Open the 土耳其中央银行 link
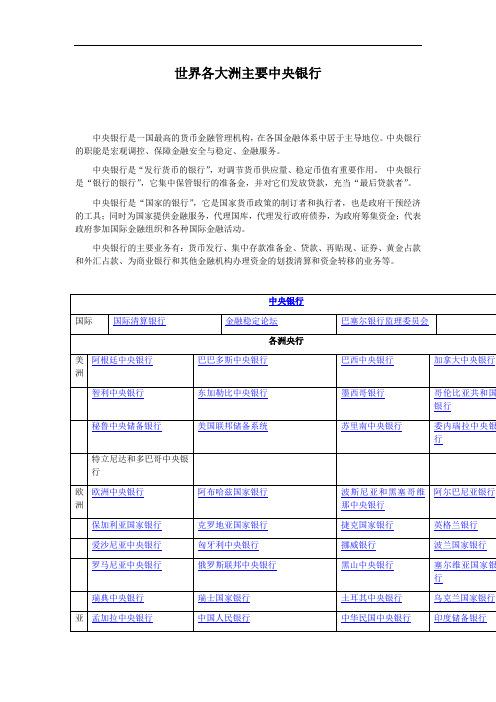The image size is (496, 702). (372, 598)
